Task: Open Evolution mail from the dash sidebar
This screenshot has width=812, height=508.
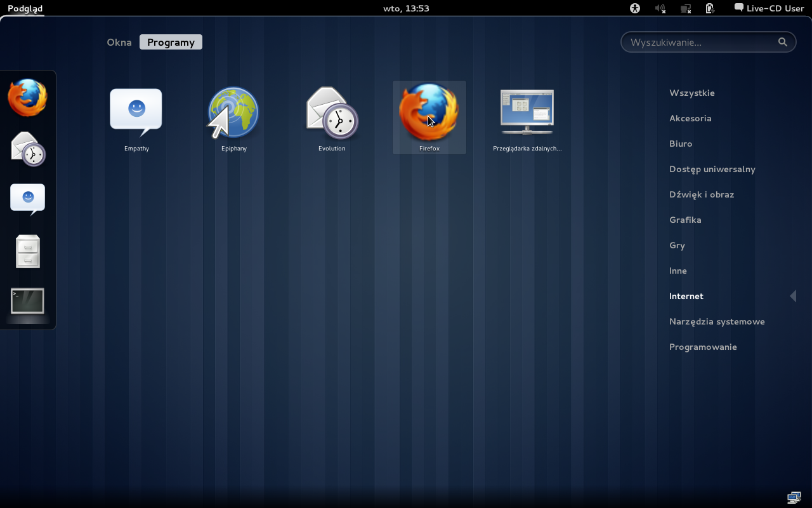Action: 28,149
